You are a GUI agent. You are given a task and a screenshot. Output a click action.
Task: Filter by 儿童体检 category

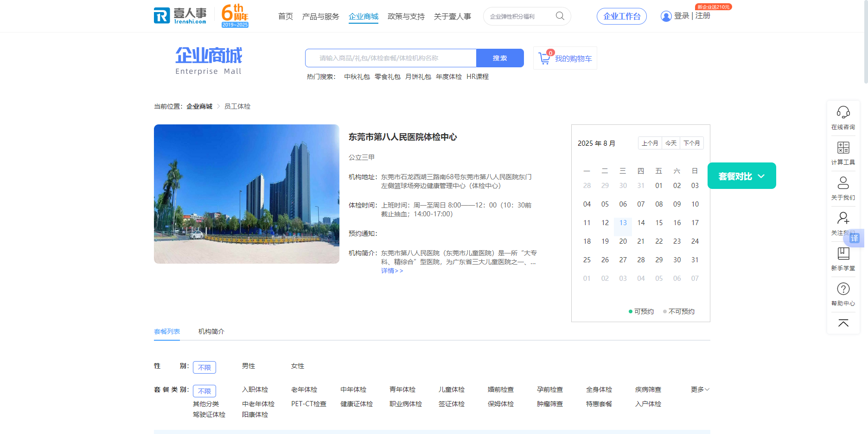click(452, 389)
